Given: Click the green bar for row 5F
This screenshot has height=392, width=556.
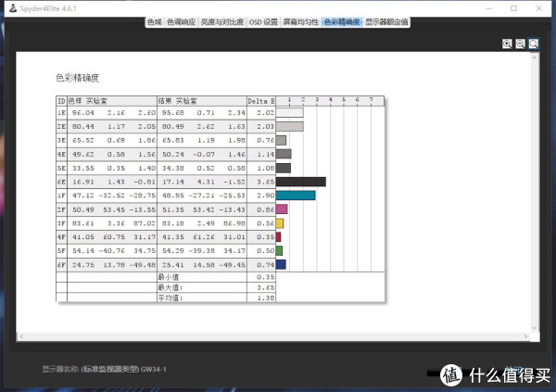Looking at the screenshot, I should [x=280, y=251].
